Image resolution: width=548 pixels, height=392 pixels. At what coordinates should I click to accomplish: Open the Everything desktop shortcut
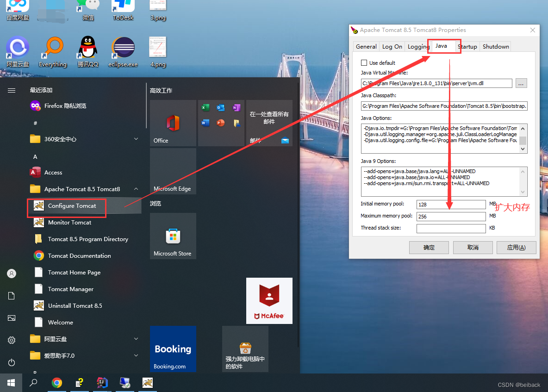[53, 52]
